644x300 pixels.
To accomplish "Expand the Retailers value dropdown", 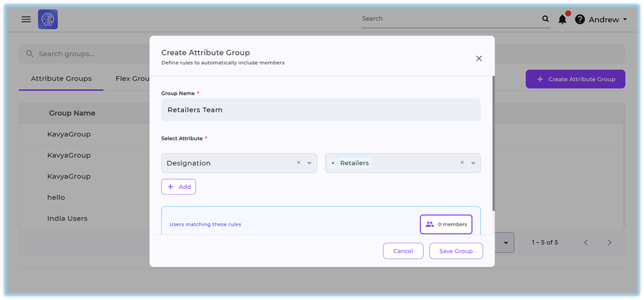I will [473, 163].
